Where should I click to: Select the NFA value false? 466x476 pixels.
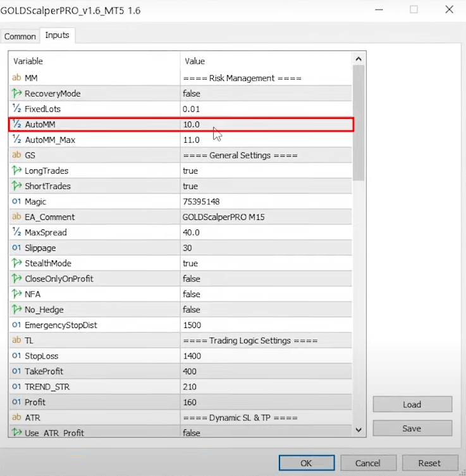click(x=192, y=294)
